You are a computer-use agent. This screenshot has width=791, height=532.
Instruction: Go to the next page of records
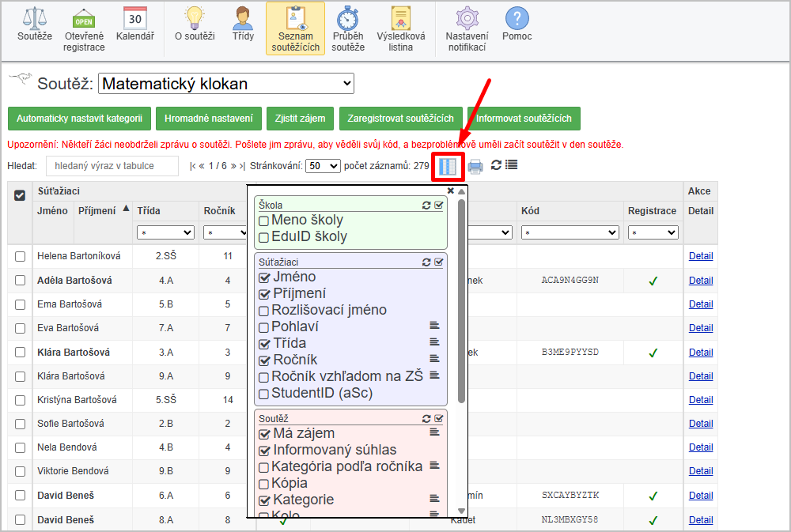point(233,166)
